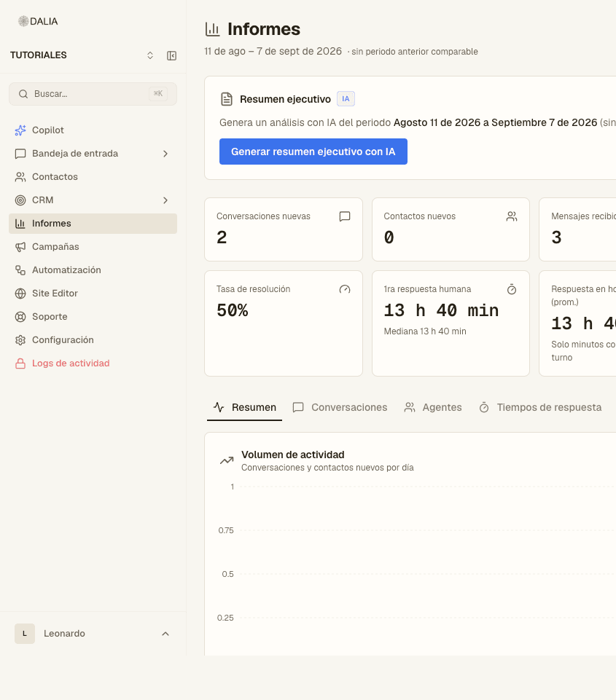Screen dimensions: 616x700
Task: Click the Site Editor globe icon
Action: (x=20, y=294)
